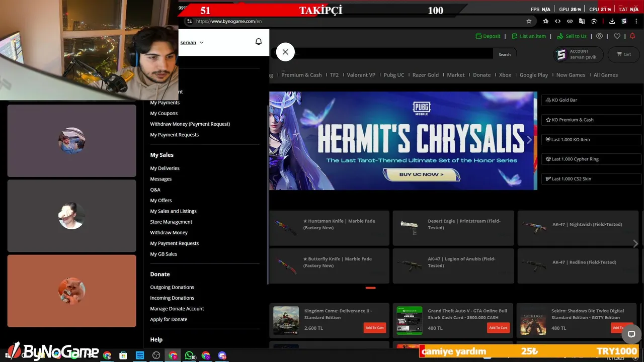The height and width of the screenshot is (362, 644).
Task: Open the translate page icon
Action: (582, 21)
